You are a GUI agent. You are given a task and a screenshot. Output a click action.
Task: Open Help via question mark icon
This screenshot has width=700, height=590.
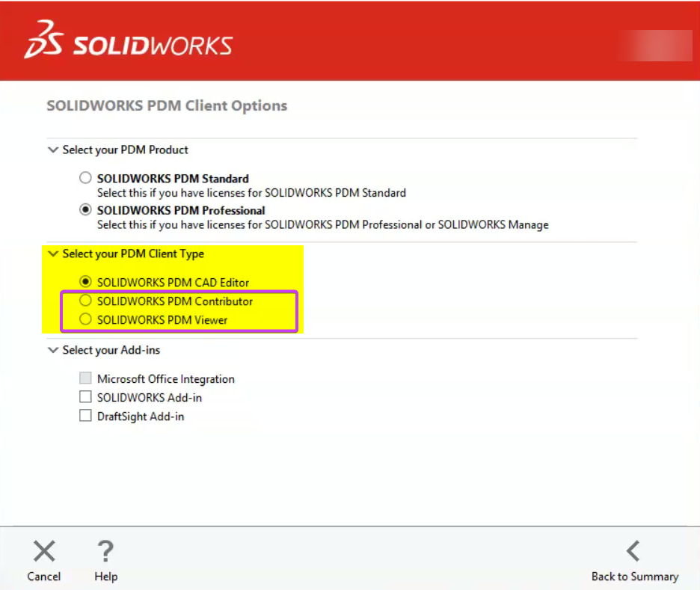(105, 550)
